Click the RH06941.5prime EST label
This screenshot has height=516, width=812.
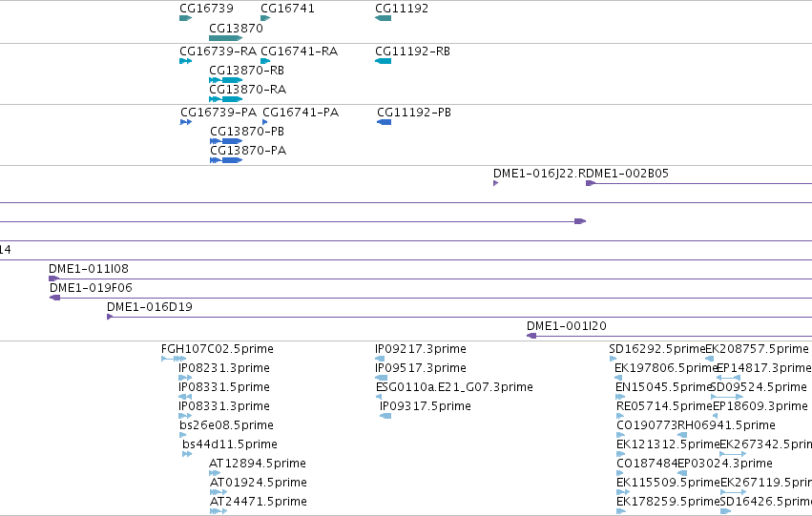[726, 425]
